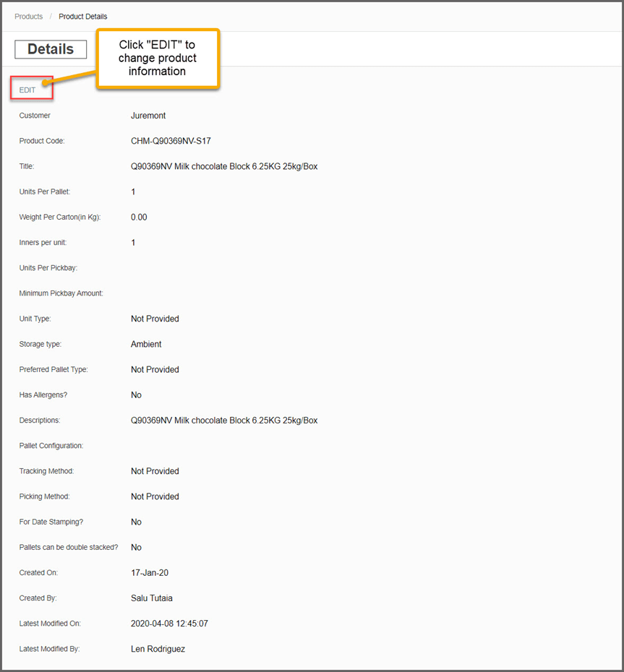The height and width of the screenshot is (672, 624).
Task: Select the Created On date 17-Jan-20
Action: click(150, 573)
